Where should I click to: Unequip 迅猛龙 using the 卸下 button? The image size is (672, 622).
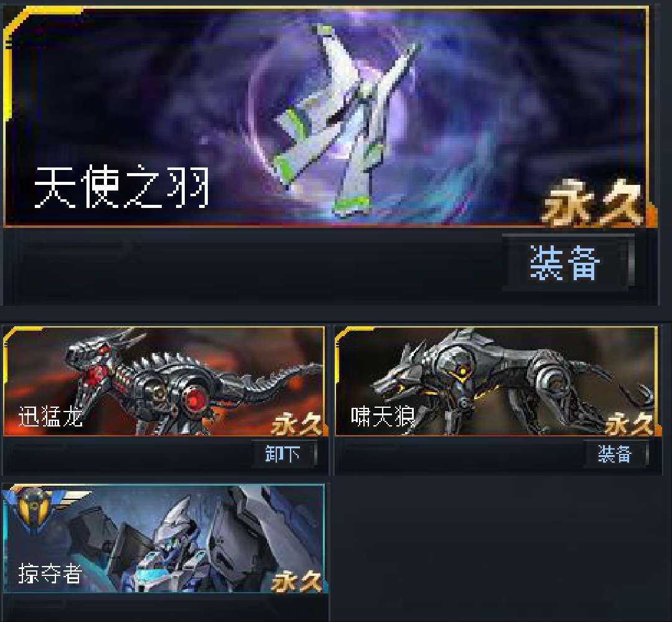[284, 454]
